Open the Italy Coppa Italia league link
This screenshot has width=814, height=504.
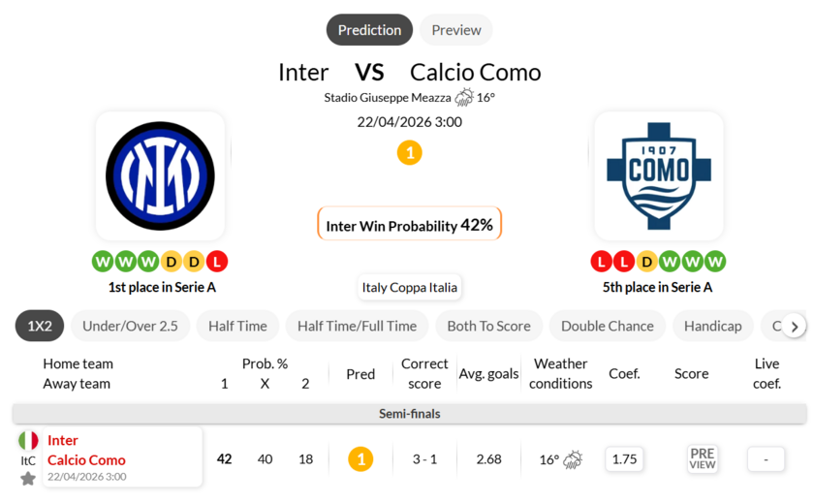point(410,287)
